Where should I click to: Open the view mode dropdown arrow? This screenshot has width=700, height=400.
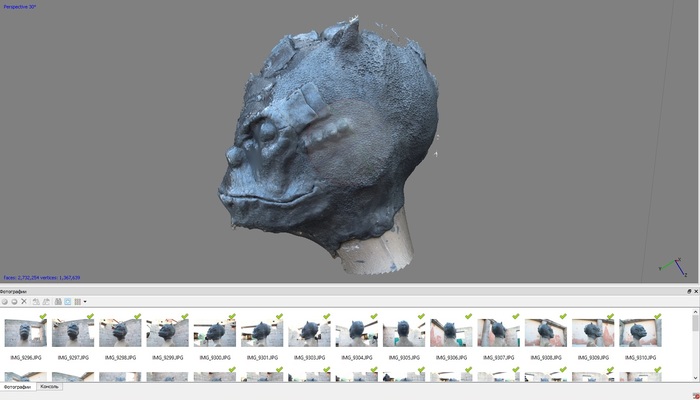(x=85, y=301)
